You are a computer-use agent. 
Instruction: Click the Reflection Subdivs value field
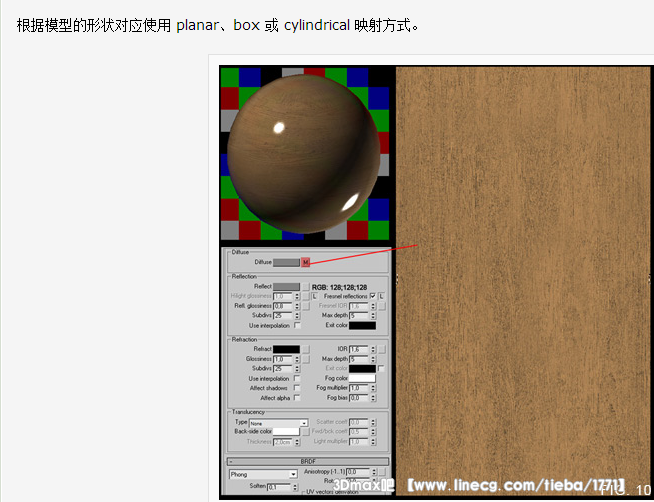click(x=283, y=316)
